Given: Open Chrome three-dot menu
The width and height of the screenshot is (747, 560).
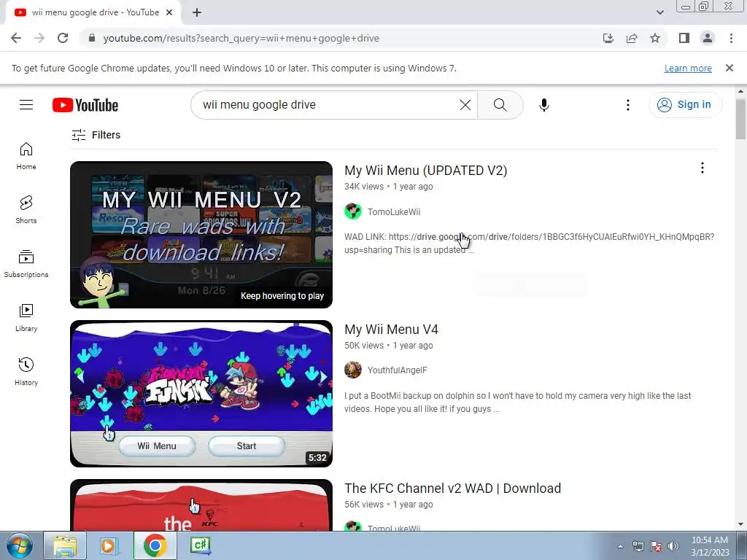Looking at the screenshot, I should 731,38.
